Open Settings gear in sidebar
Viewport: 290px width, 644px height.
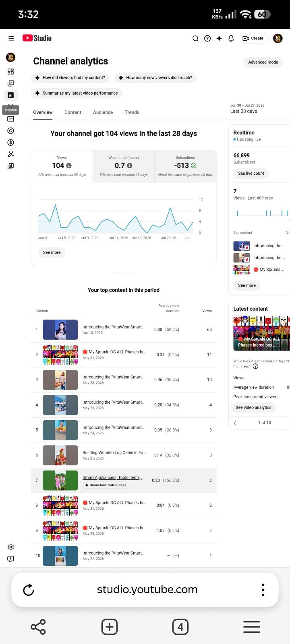(11, 547)
